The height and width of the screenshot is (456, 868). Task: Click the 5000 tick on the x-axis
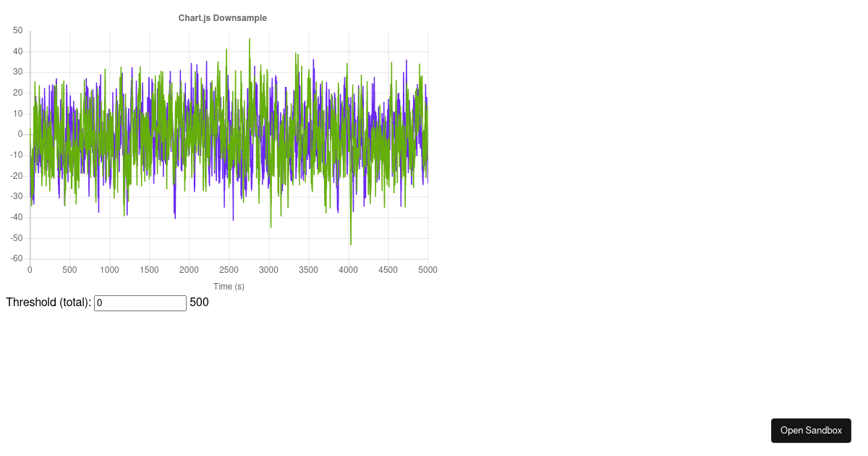(x=427, y=269)
